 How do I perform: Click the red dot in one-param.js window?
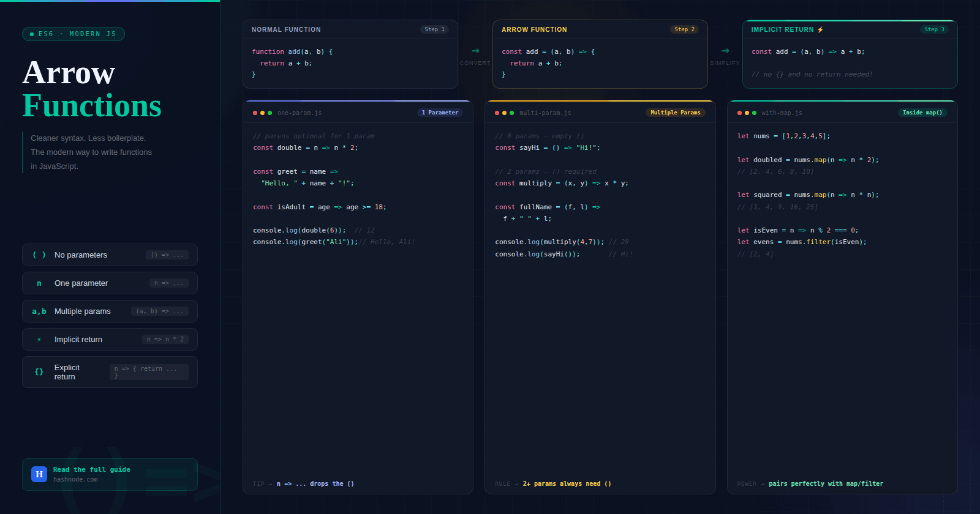[255, 113]
